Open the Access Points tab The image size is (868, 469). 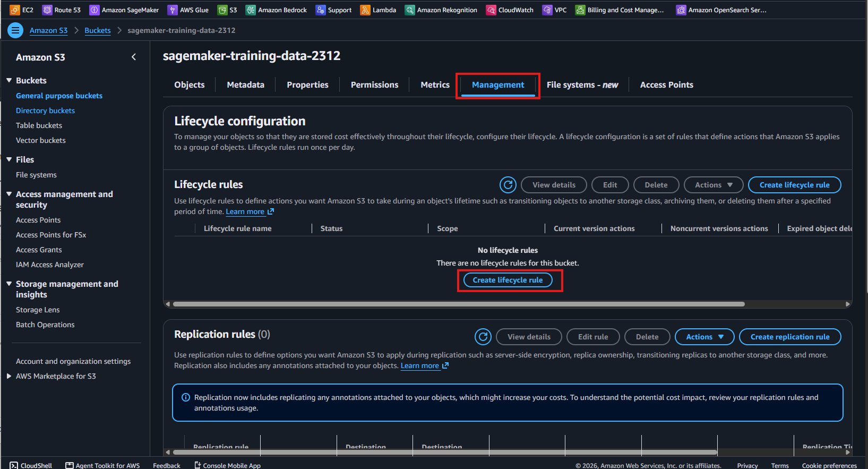[x=667, y=85]
